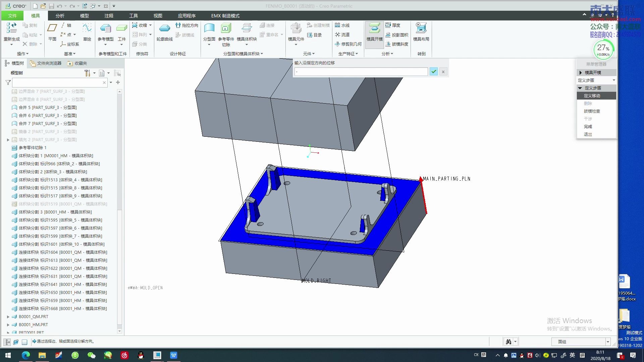This screenshot has width=644, height=362.
Task: Expand the B0001_HM.PRT tree node
Action: pos(8,324)
